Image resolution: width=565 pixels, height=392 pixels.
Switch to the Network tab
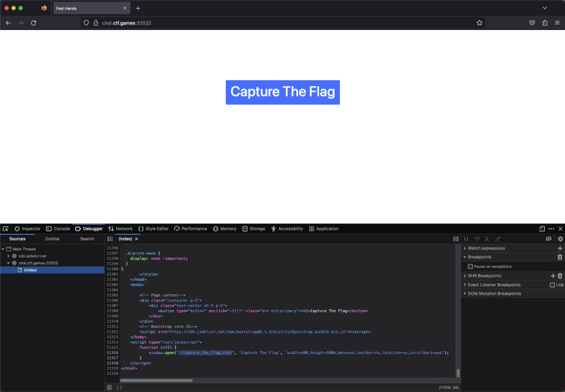coord(121,229)
